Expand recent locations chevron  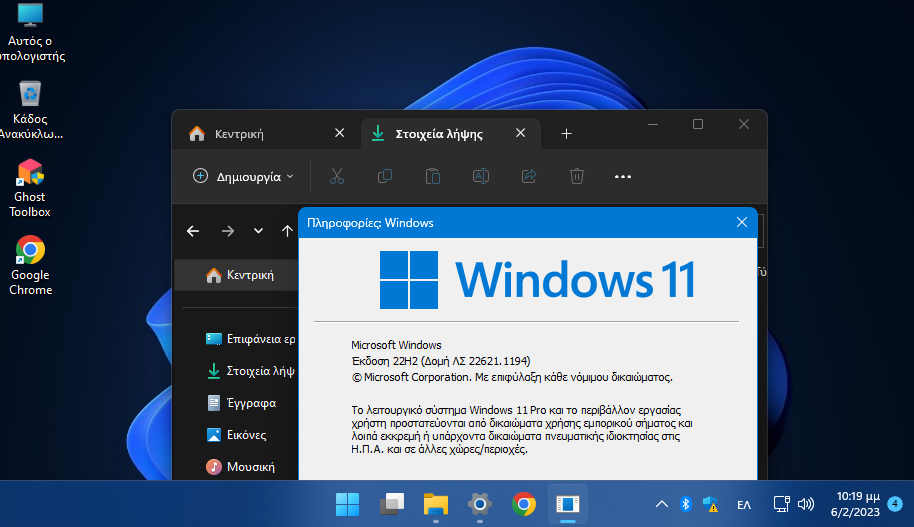click(258, 231)
